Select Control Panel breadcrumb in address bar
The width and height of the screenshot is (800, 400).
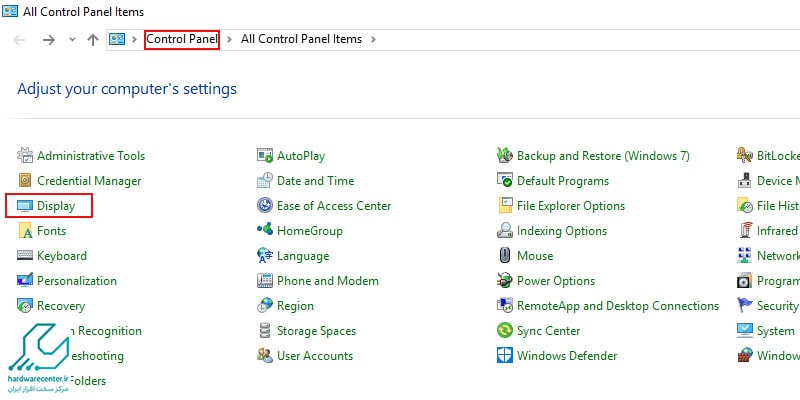182,39
